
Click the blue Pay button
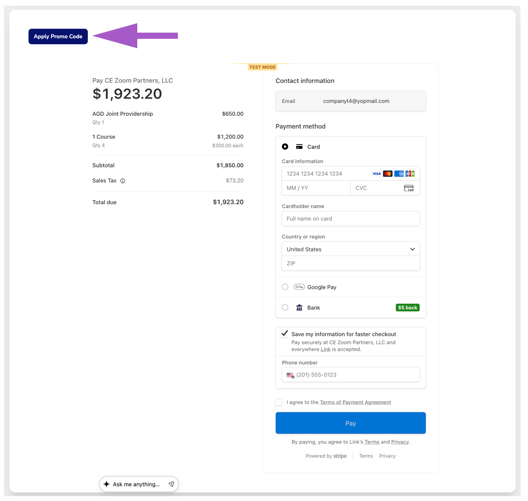351,423
